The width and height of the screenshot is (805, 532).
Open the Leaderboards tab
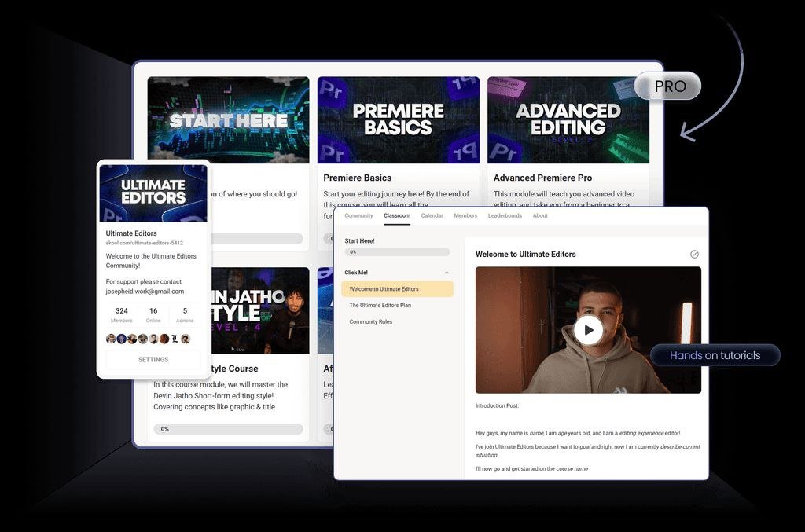click(505, 215)
